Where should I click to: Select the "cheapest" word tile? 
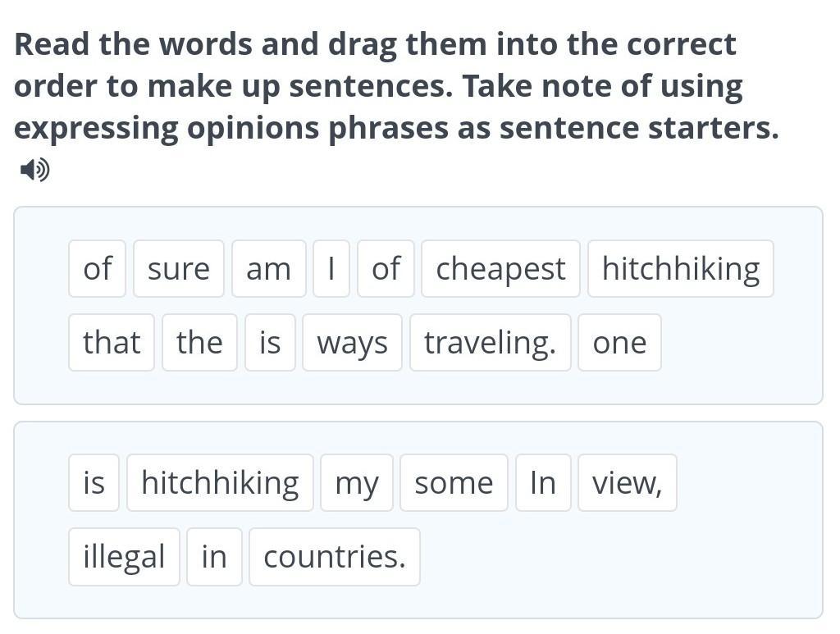point(500,269)
